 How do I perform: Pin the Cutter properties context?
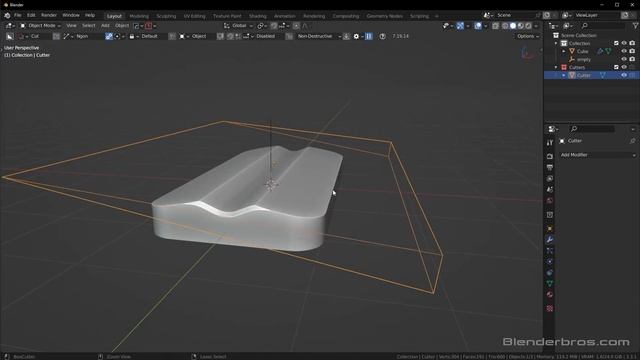pos(633,141)
